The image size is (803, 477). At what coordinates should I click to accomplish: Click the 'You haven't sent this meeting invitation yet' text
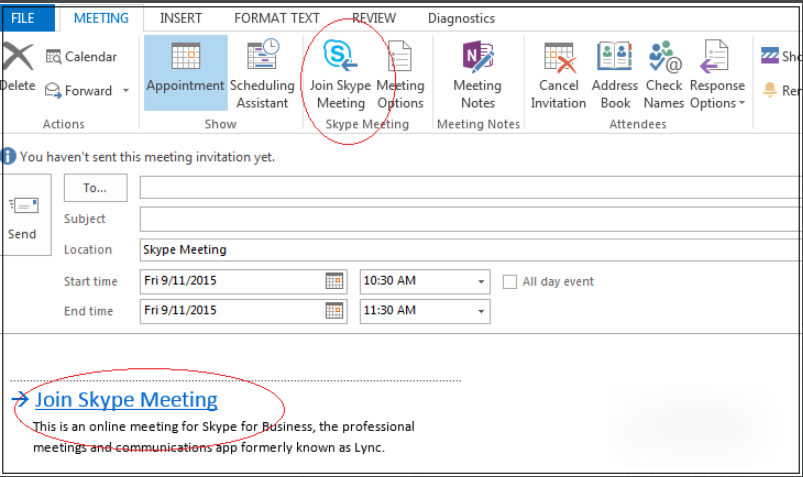[147, 157]
